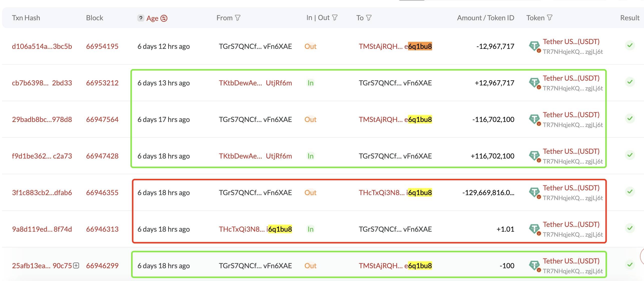644x281 pixels.
Task: Open the Age help question mark
Action: pyautogui.click(x=141, y=18)
